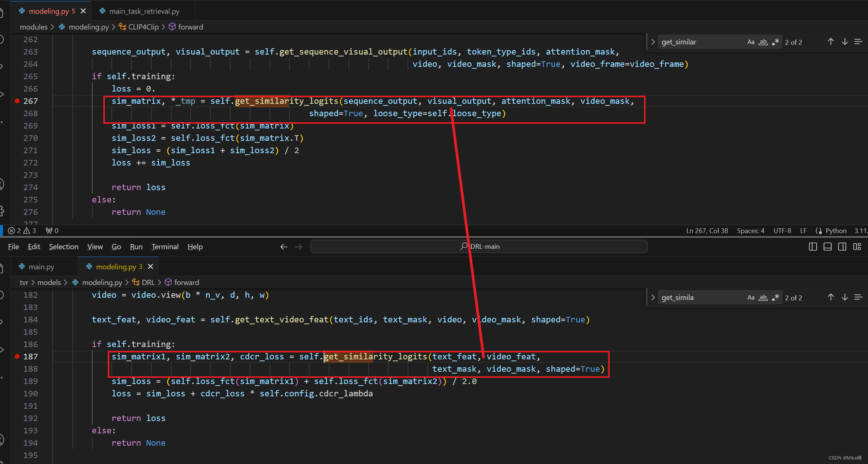Click DRL class breadcrumb
Viewport: 868px width, 464px height.
pos(148,282)
